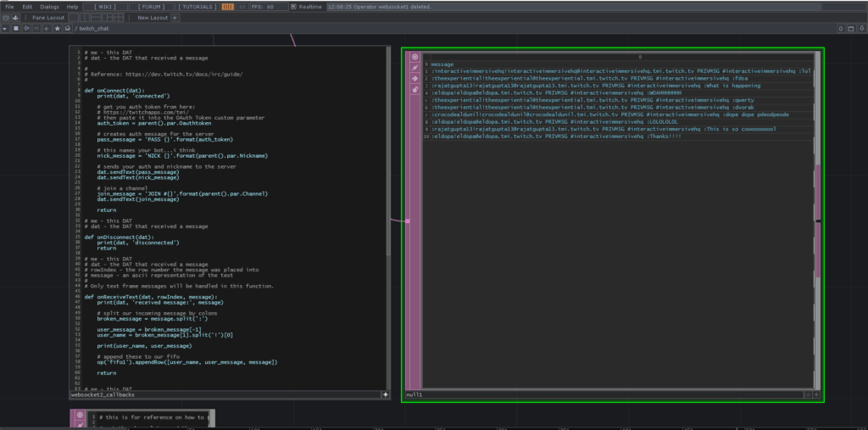The height and width of the screenshot is (430, 868).
Task: Click the home network icon
Action: (68, 28)
